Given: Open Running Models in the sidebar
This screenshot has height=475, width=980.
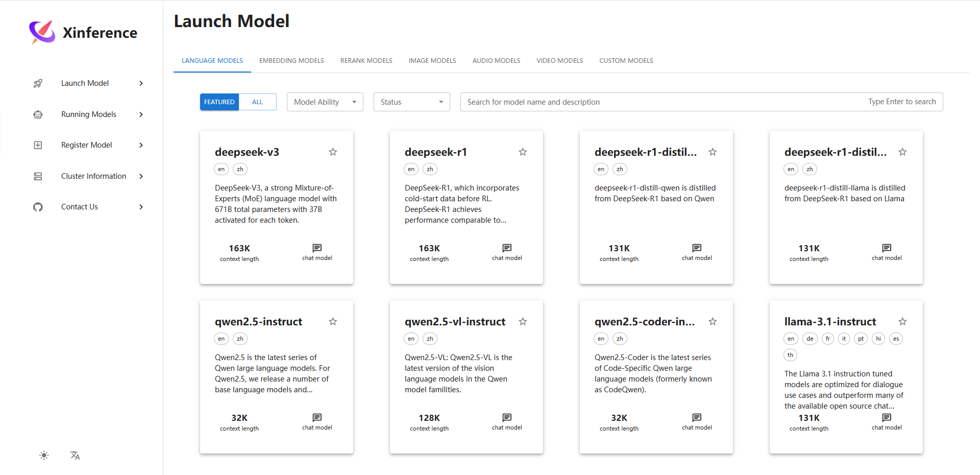Looking at the screenshot, I should click(x=89, y=114).
